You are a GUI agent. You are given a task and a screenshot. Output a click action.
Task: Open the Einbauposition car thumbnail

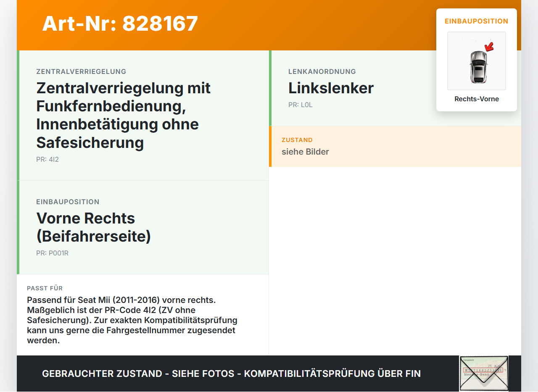477,61
